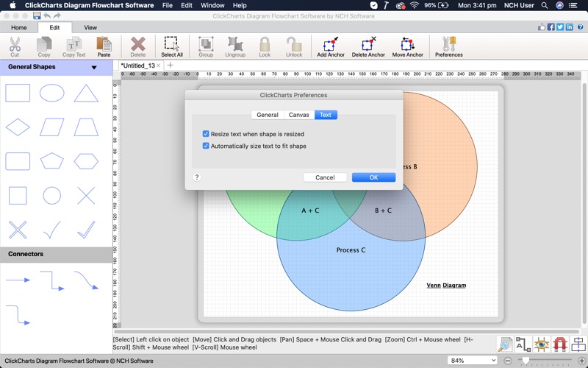Close the Untitled_13 document tab

pyautogui.click(x=158, y=66)
